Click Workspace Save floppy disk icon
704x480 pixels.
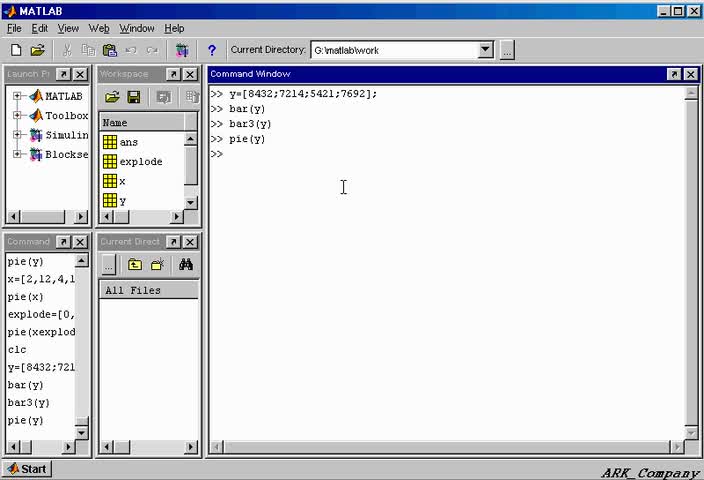point(134,97)
